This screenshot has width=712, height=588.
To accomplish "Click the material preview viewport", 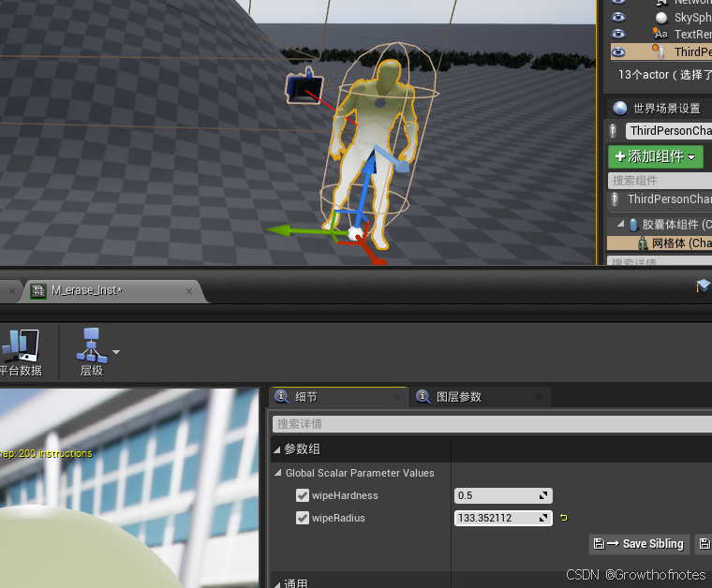I will coord(129,488).
